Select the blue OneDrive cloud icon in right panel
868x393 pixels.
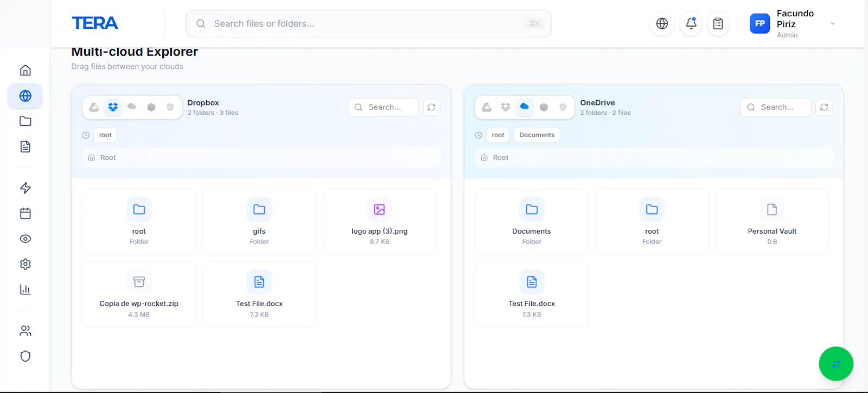[525, 107]
